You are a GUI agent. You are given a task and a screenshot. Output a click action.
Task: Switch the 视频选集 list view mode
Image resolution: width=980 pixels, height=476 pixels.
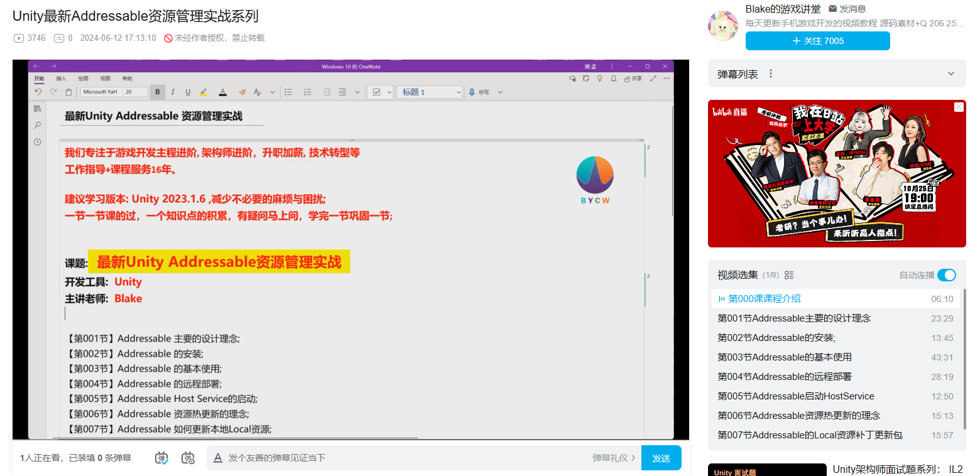[x=790, y=275]
